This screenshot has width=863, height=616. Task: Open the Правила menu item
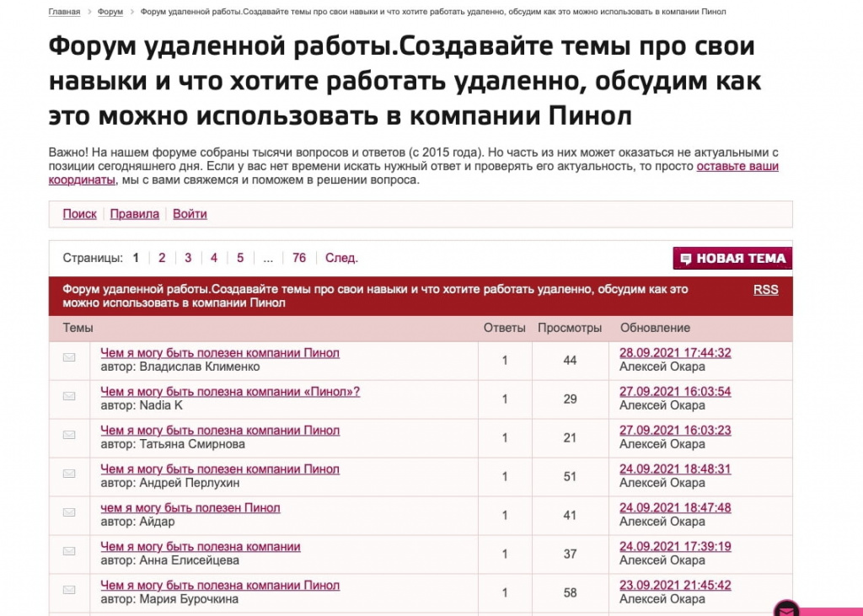pyautogui.click(x=134, y=214)
